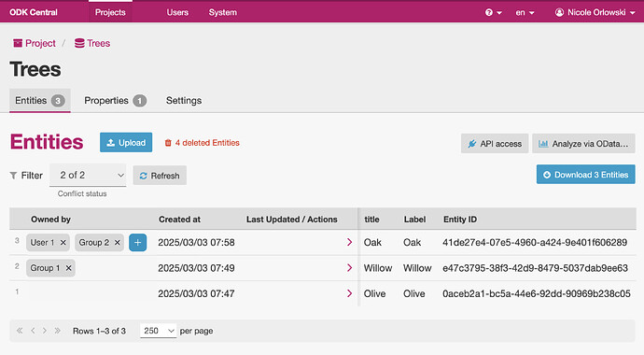Viewport: 644px width, 355px height.
Task: Click the Owned by column header
Action: [51, 220]
